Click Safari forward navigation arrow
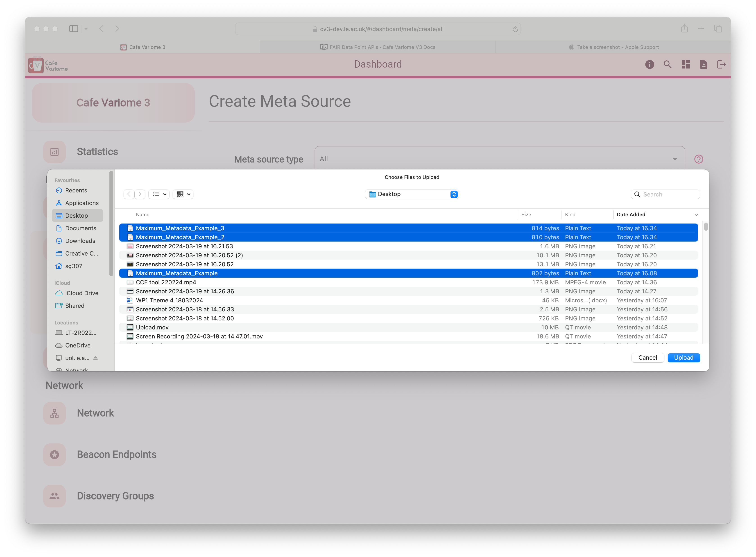 tap(117, 29)
